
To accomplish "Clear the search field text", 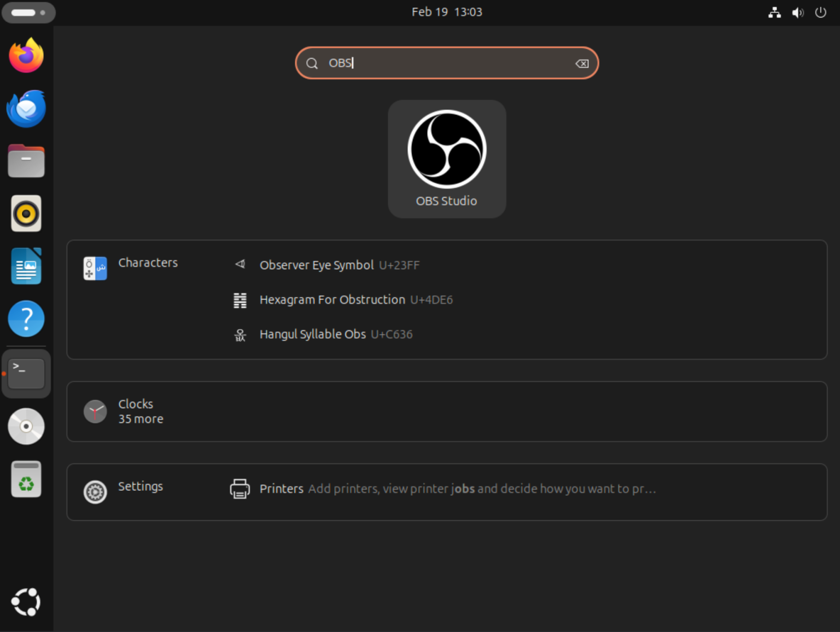I will (582, 63).
